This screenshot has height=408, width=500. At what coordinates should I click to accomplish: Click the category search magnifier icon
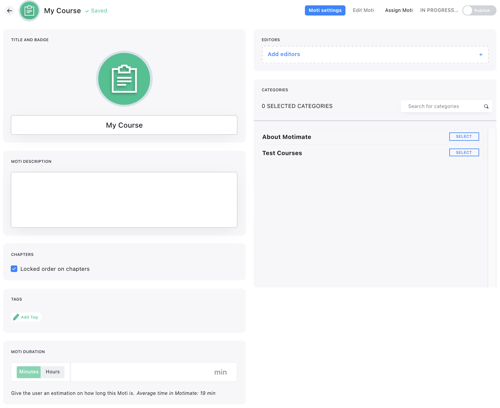click(486, 106)
